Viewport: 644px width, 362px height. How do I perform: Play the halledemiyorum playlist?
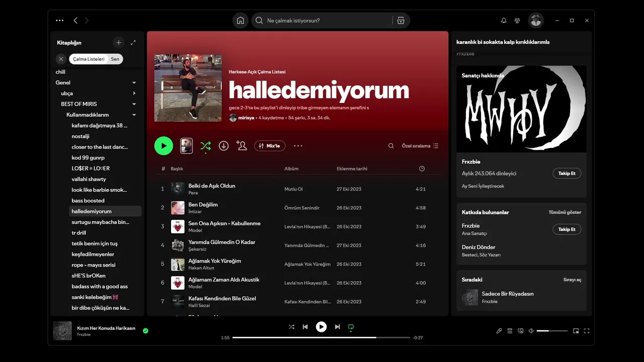(x=164, y=146)
